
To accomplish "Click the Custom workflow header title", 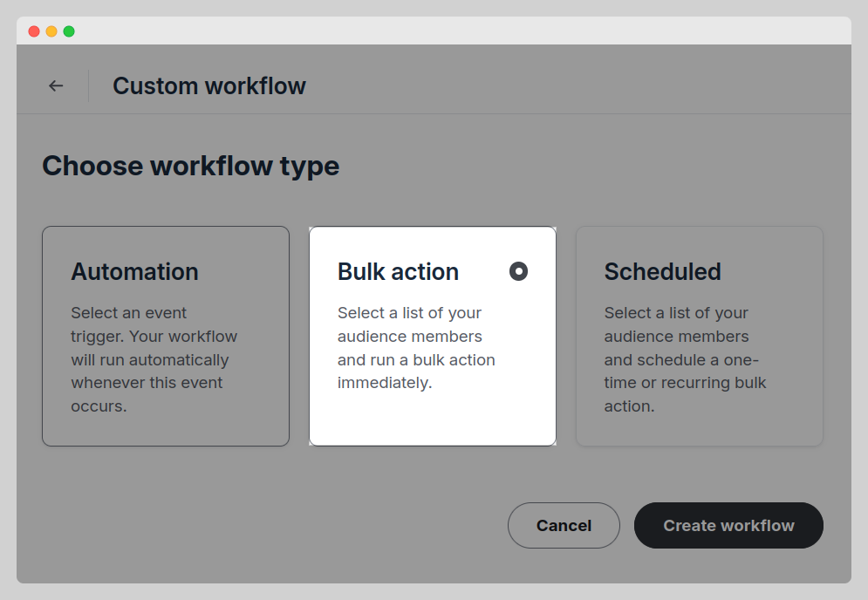I will click(x=209, y=85).
